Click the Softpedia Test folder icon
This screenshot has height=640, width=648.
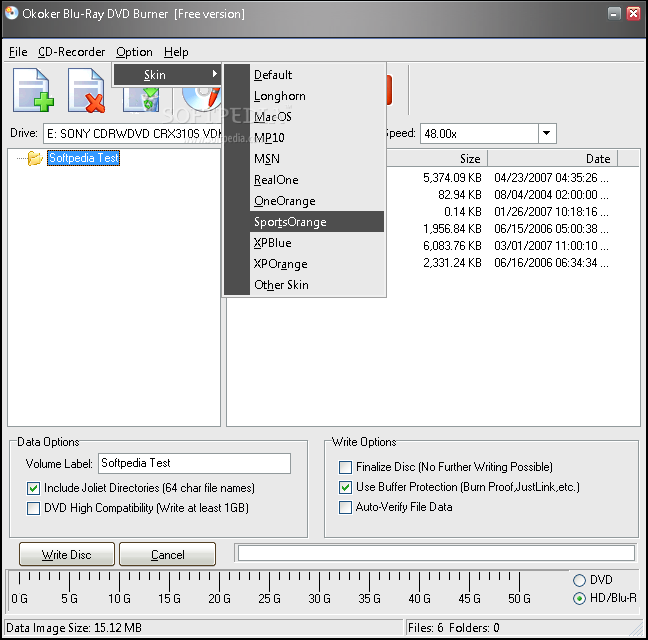(35, 158)
